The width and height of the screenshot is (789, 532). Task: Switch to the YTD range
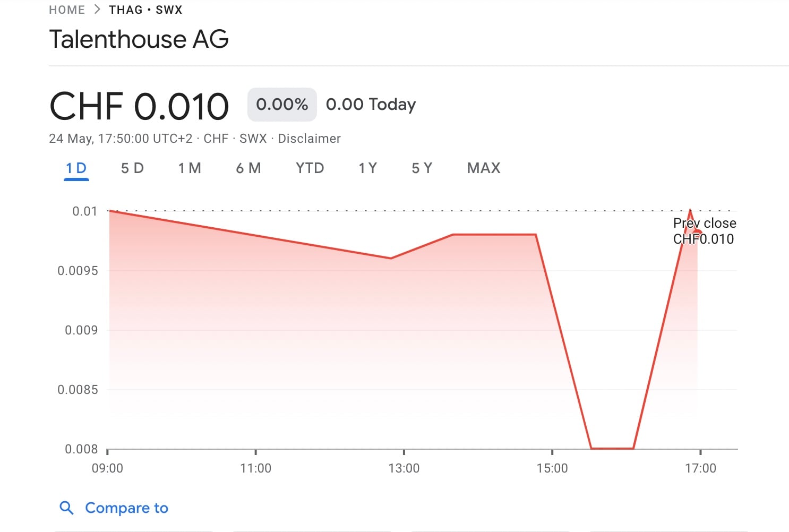coord(310,168)
